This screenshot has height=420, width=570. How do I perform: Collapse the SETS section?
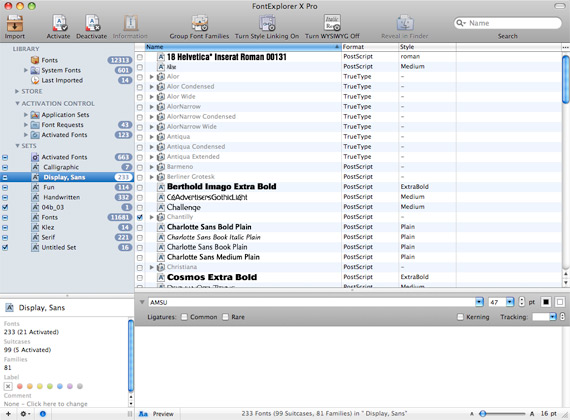[17, 146]
